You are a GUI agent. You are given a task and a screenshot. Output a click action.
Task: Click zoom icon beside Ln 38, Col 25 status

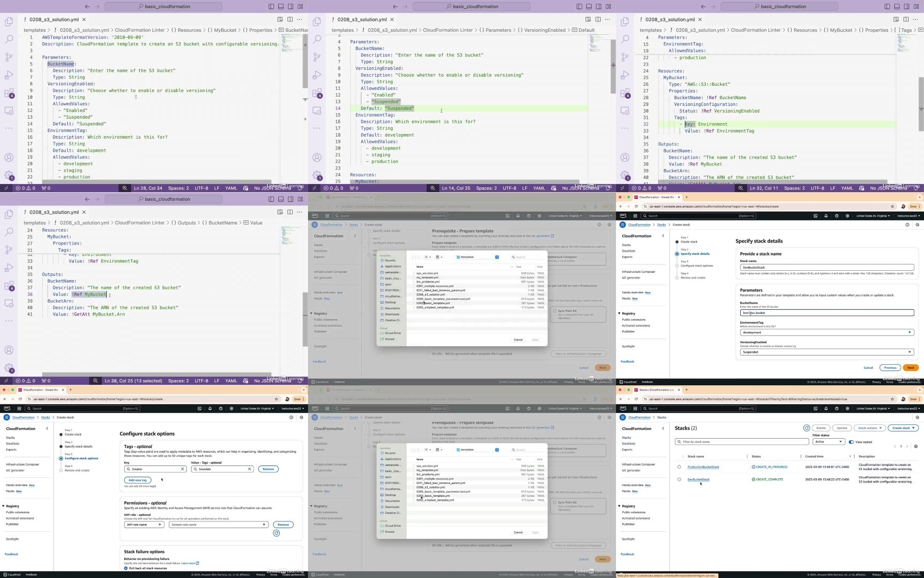[95, 381]
